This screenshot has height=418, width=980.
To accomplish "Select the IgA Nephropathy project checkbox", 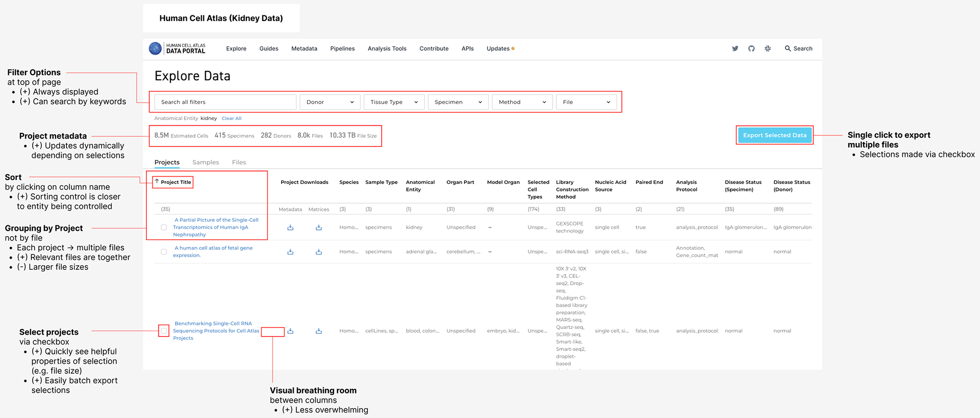I will coord(164,227).
